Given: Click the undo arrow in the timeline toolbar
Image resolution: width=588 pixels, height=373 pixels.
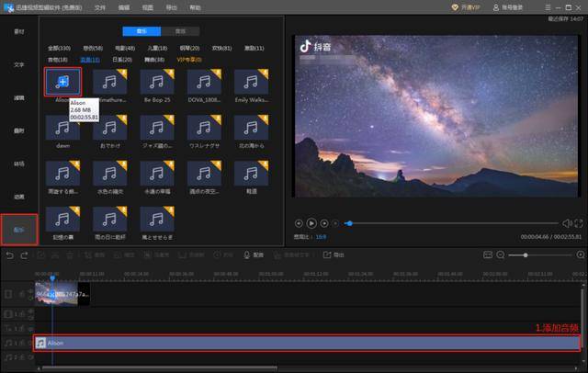Looking at the screenshot, I should 10,255.
